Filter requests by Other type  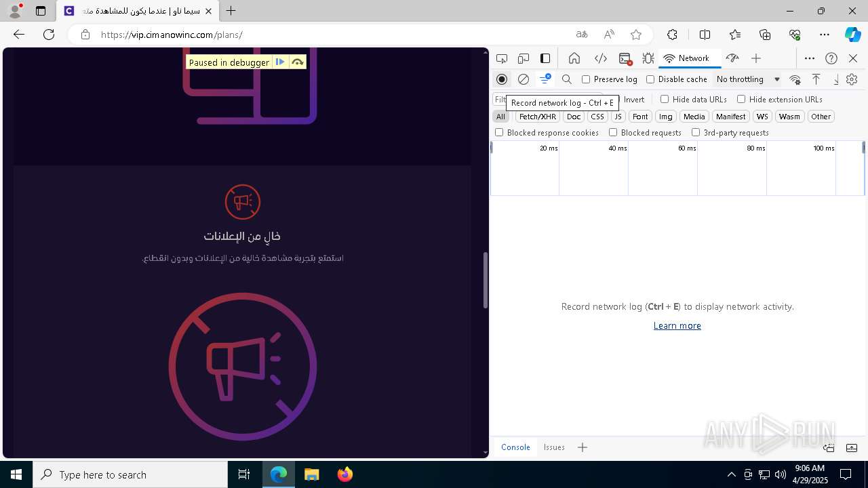[x=821, y=117]
